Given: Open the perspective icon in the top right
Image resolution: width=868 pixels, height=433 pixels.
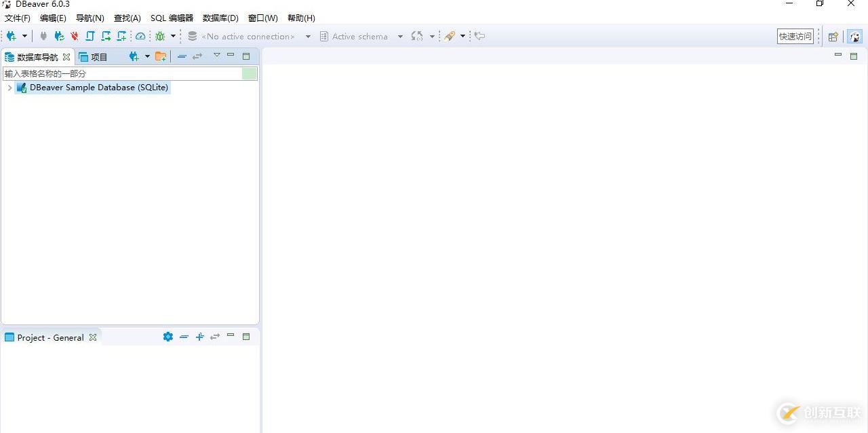Looking at the screenshot, I should tap(833, 37).
